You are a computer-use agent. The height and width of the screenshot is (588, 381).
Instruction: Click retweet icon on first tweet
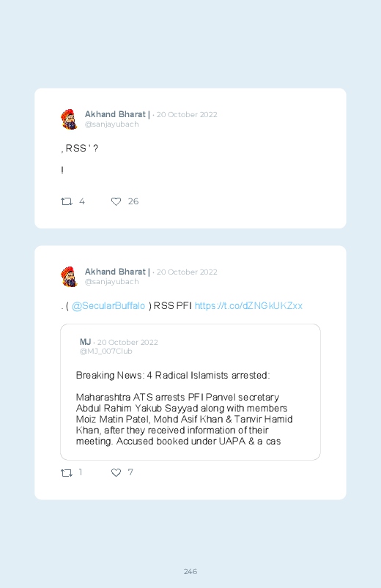(67, 201)
